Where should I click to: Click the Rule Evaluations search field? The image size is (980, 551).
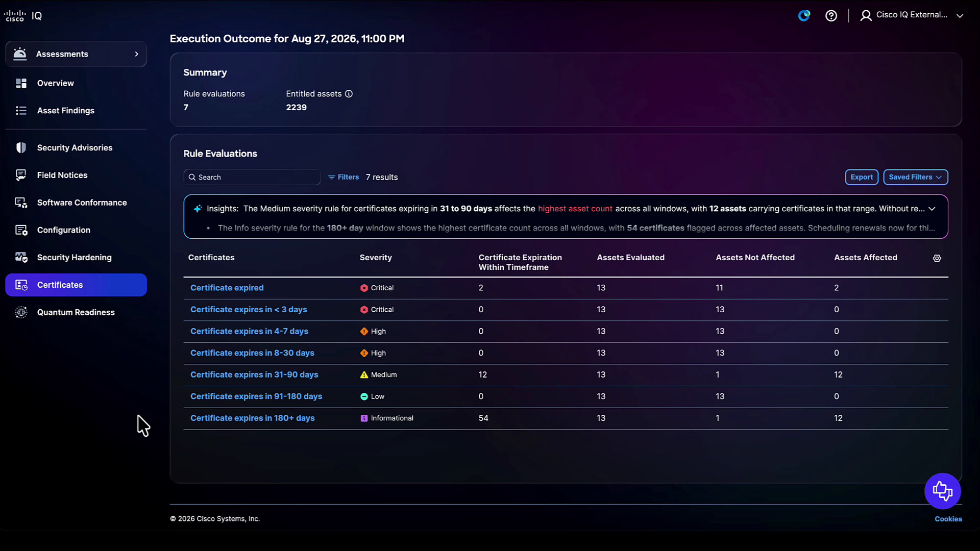(x=252, y=177)
